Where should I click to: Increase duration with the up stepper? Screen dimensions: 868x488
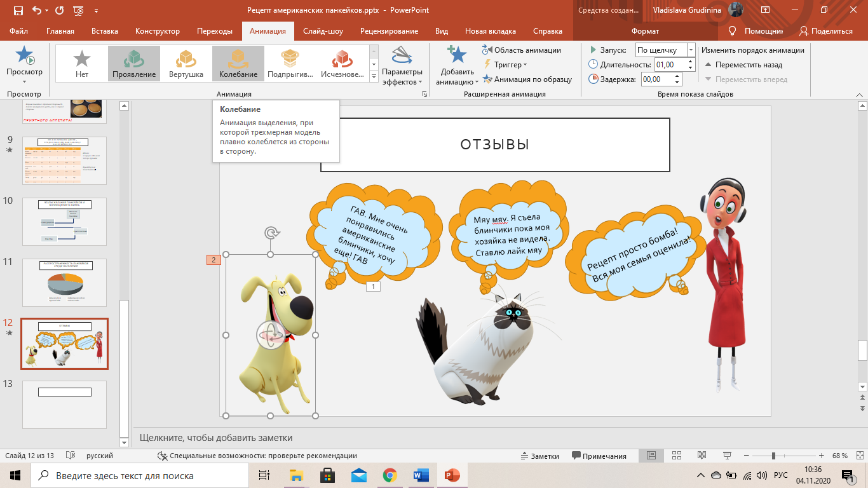coord(689,61)
